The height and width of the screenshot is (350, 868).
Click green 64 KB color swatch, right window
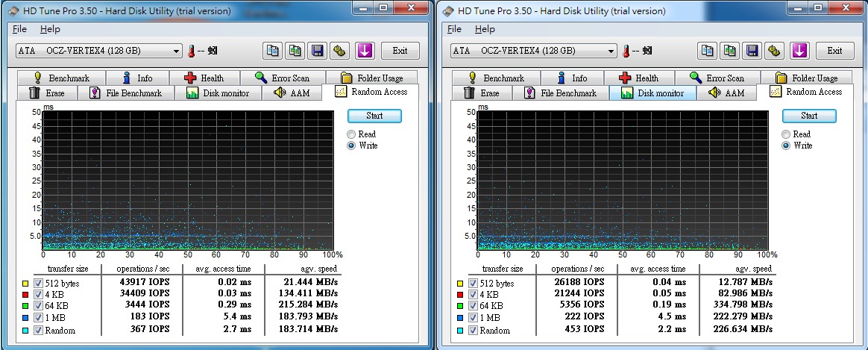pos(460,306)
